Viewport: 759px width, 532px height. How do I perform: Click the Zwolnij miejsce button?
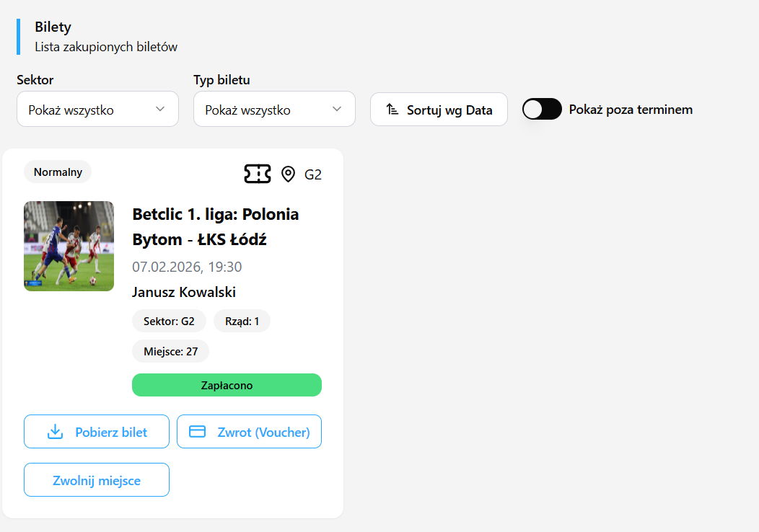coord(97,480)
